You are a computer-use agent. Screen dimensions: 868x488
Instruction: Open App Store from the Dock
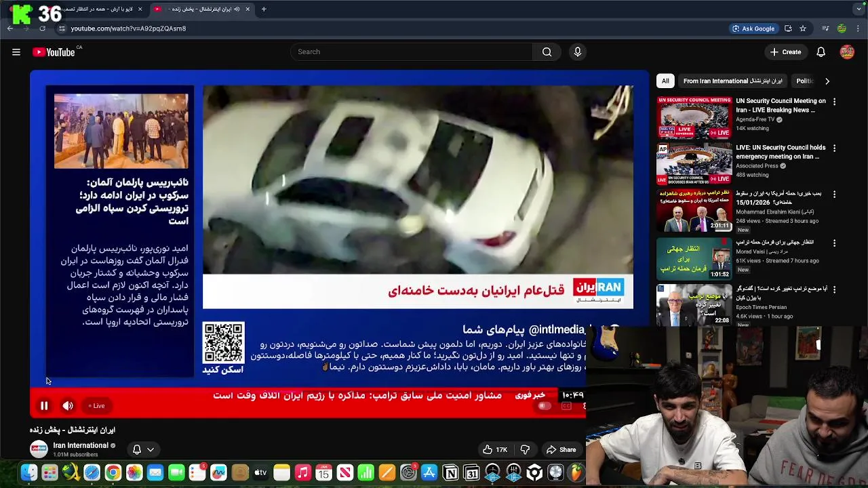pyautogui.click(x=429, y=473)
